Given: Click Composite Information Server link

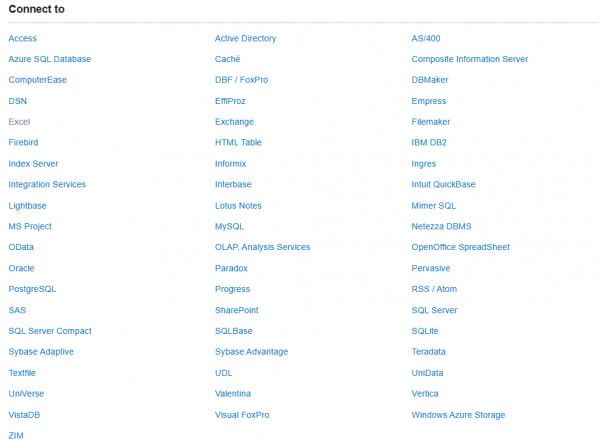Looking at the screenshot, I should (x=470, y=59).
